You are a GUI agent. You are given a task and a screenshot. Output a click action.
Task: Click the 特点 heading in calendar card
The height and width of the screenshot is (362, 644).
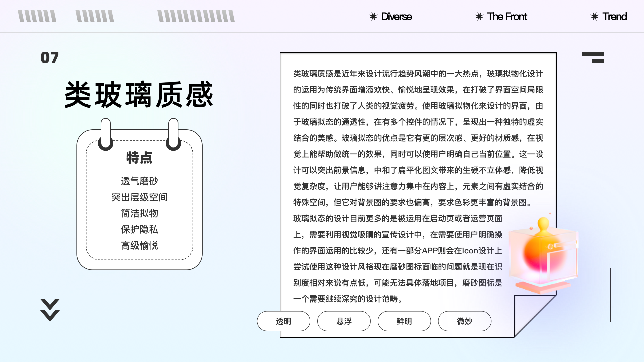(139, 158)
